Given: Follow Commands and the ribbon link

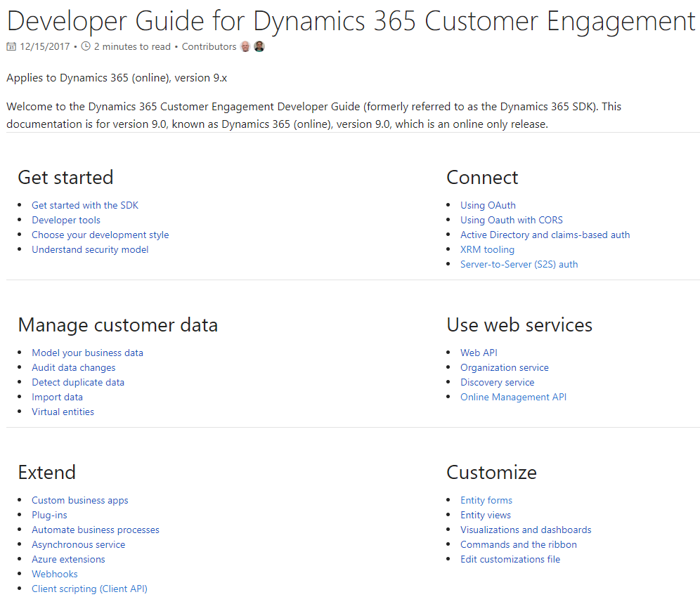Looking at the screenshot, I should point(519,544).
